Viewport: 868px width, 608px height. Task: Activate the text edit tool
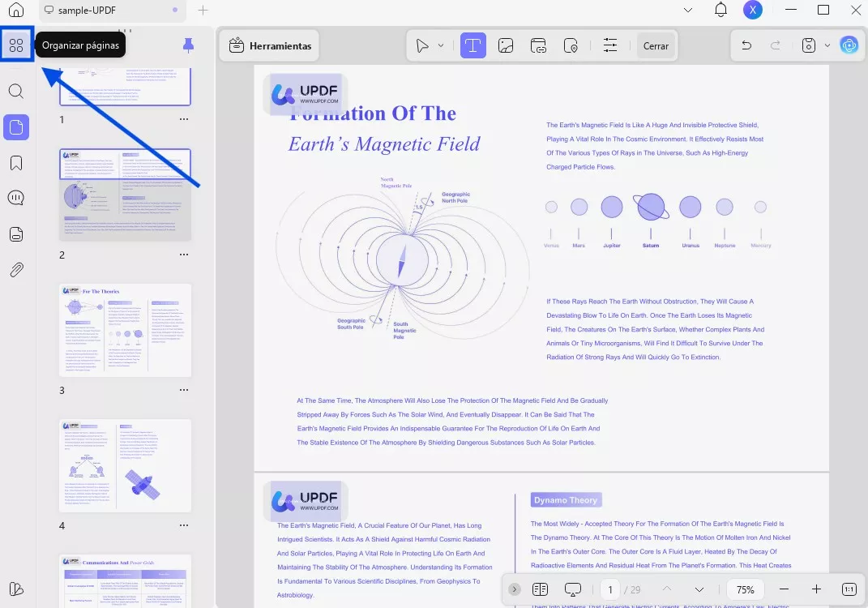[472, 45]
